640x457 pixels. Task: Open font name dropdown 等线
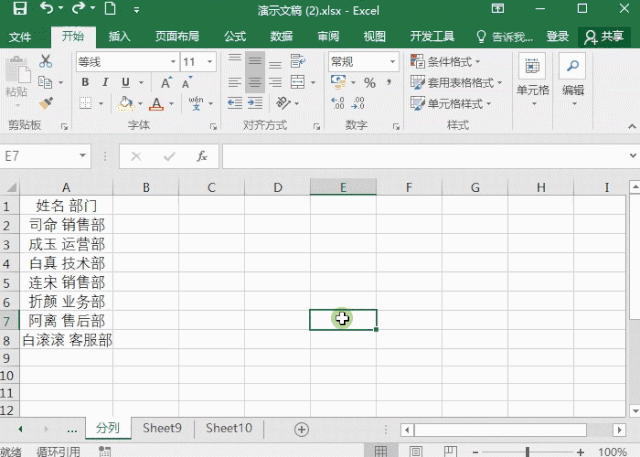[173, 62]
